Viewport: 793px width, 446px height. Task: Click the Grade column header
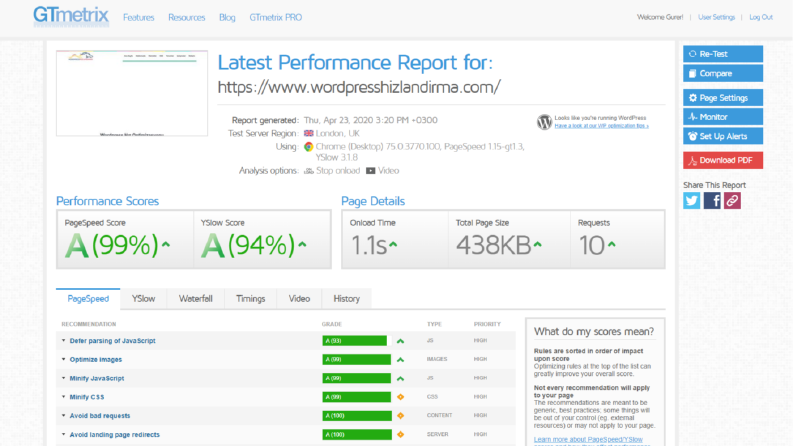332,324
